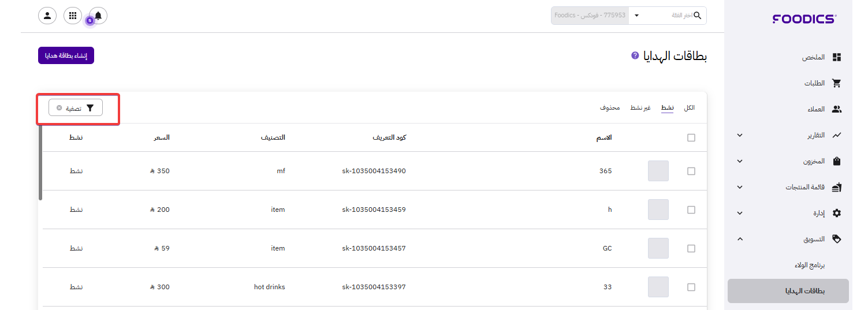Open the notifications bell
Image resolution: width=868 pixels, height=310 pixels.
click(x=98, y=16)
